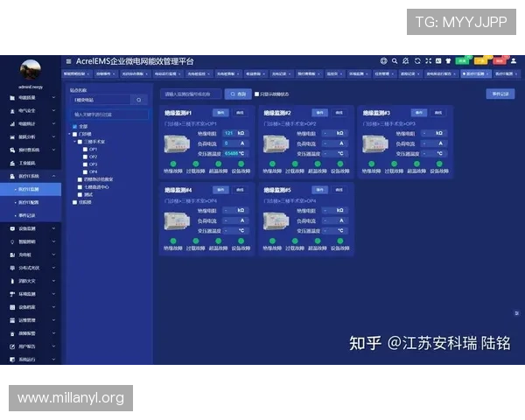Expand the 运维管理 sidebar chevron
This screenshot has width=525, height=420.
(53, 320)
